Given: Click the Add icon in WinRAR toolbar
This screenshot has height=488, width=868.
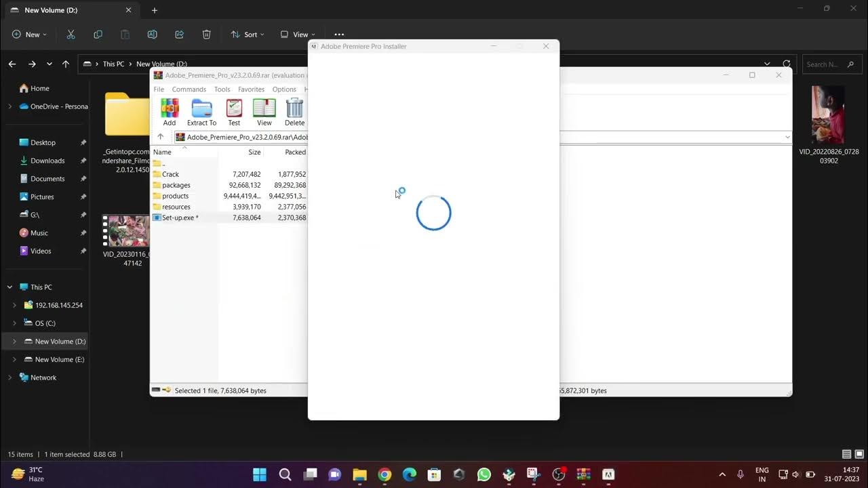Looking at the screenshot, I should (170, 112).
